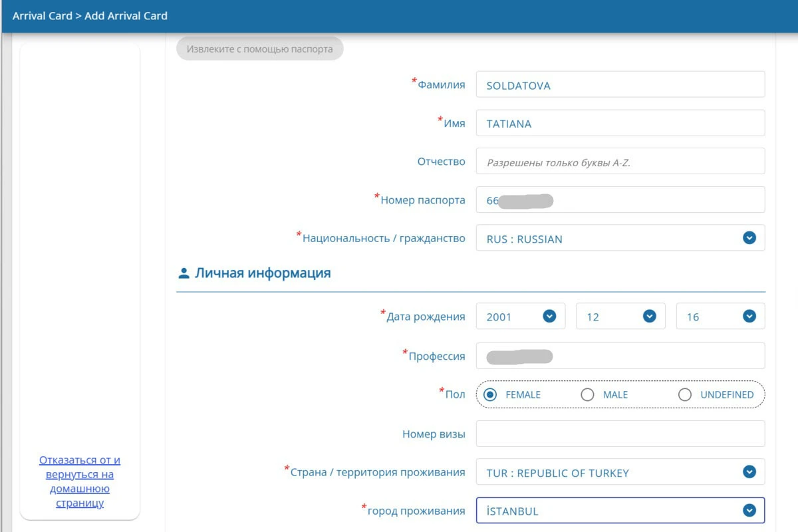Click the 'Национальность / гражданство' label

384,238
